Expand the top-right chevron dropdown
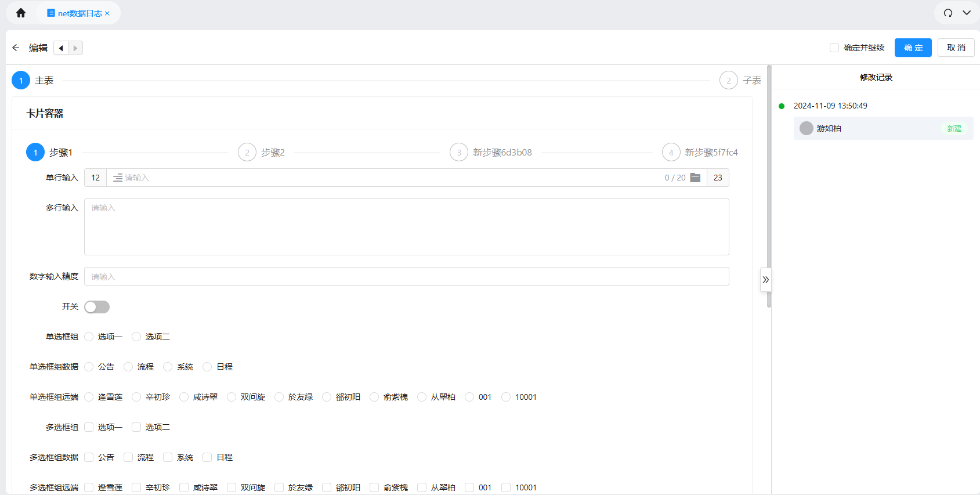Image resolution: width=980 pixels, height=495 pixels. (967, 13)
